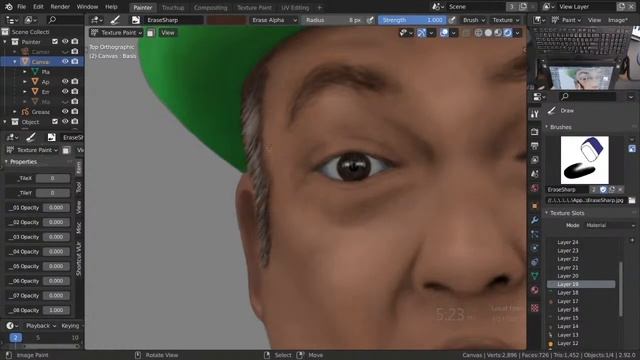Open the Help menu
This screenshot has width=640, height=360.
(111, 7)
